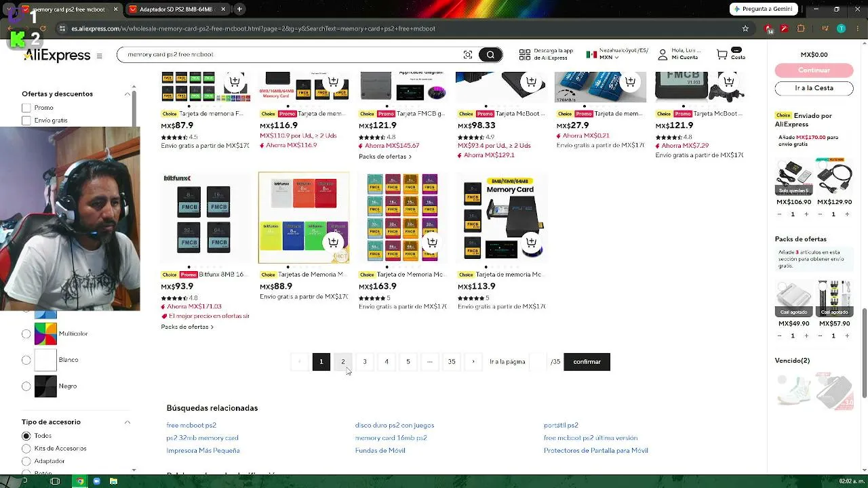Open the Cesta shopping cart icon
This screenshot has height=488, width=868.
(x=722, y=55)
